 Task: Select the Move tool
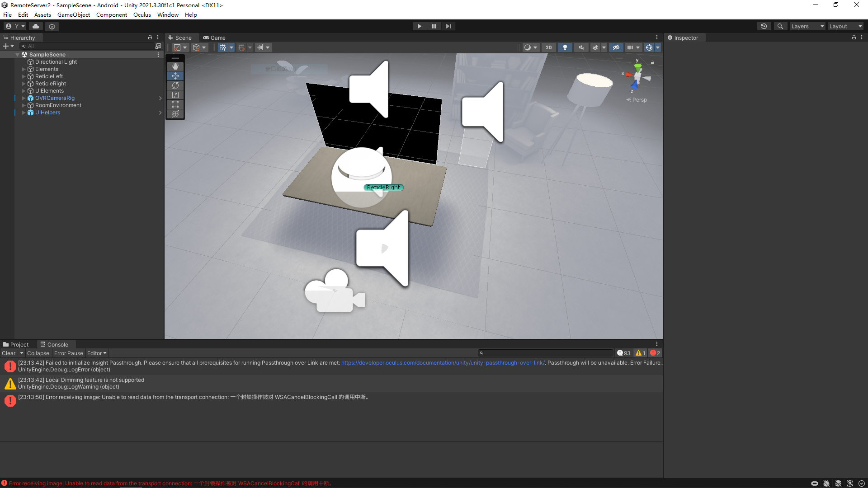175,76
